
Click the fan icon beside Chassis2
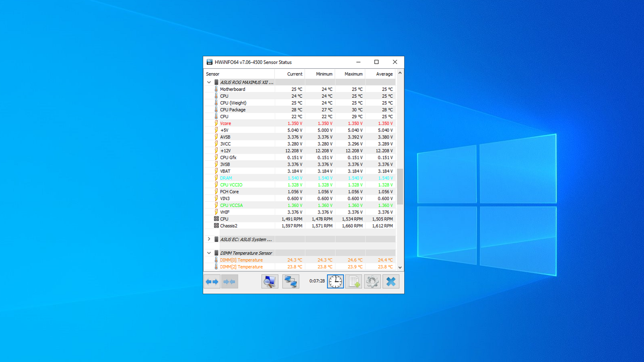[x=216, y=226]
